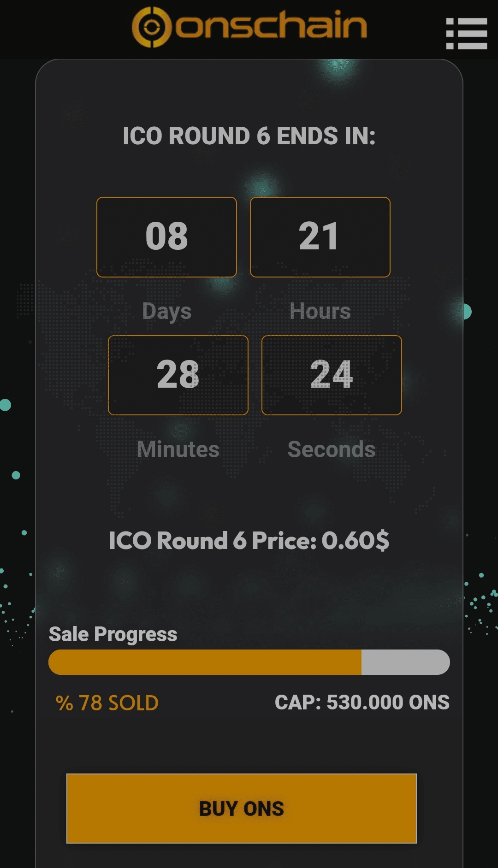The image size is (498, 868).
Task: Click the onschain wordmark text
Action: coord(271,26)
